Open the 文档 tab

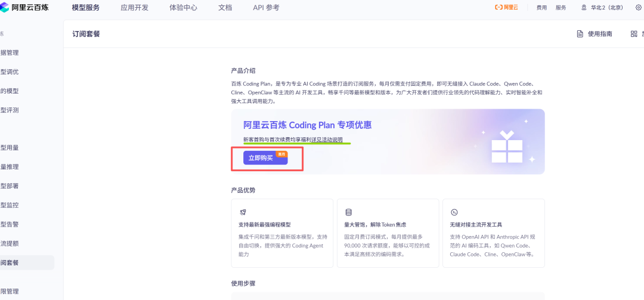(x=225, y=7)
